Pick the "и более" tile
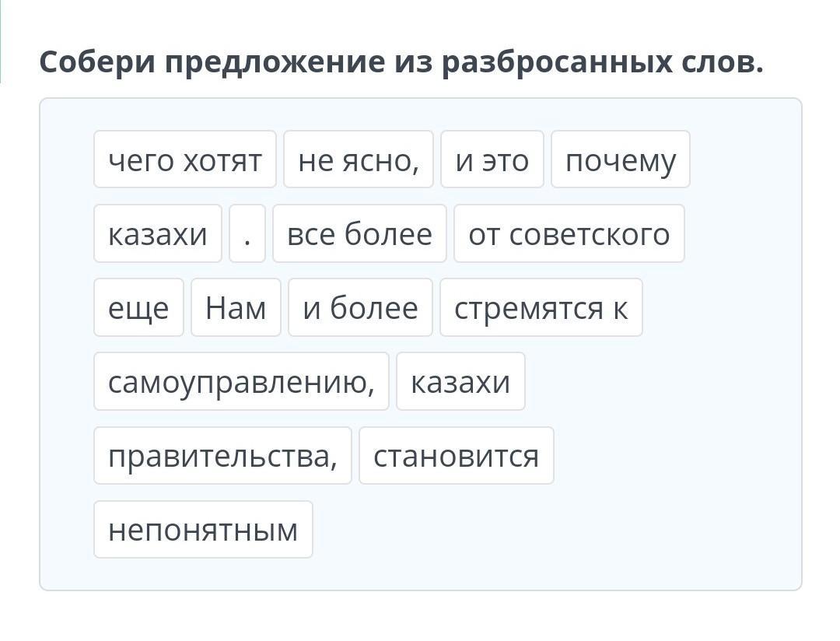Screen dimensions: 840x641 coord(360,307)
